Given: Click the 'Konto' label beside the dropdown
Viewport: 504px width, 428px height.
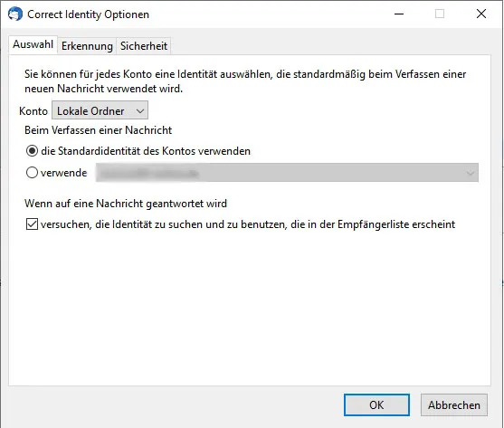Looking at the screenshot, I should (33, 111).
